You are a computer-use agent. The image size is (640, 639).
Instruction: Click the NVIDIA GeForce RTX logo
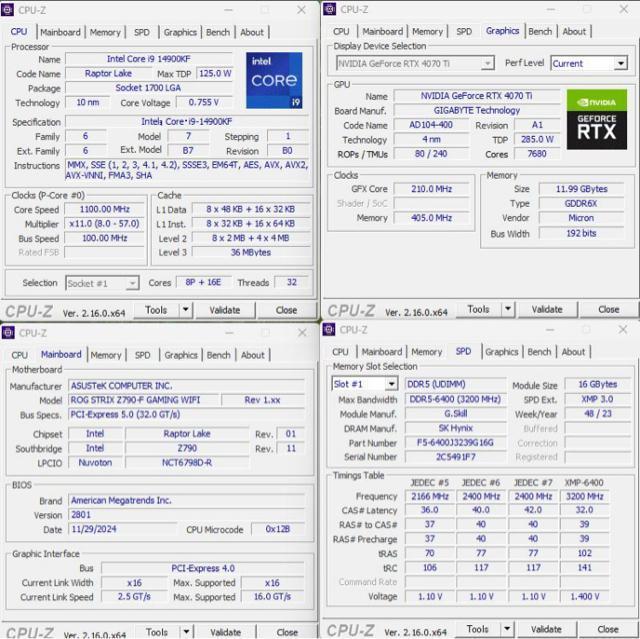click(597, 118)
